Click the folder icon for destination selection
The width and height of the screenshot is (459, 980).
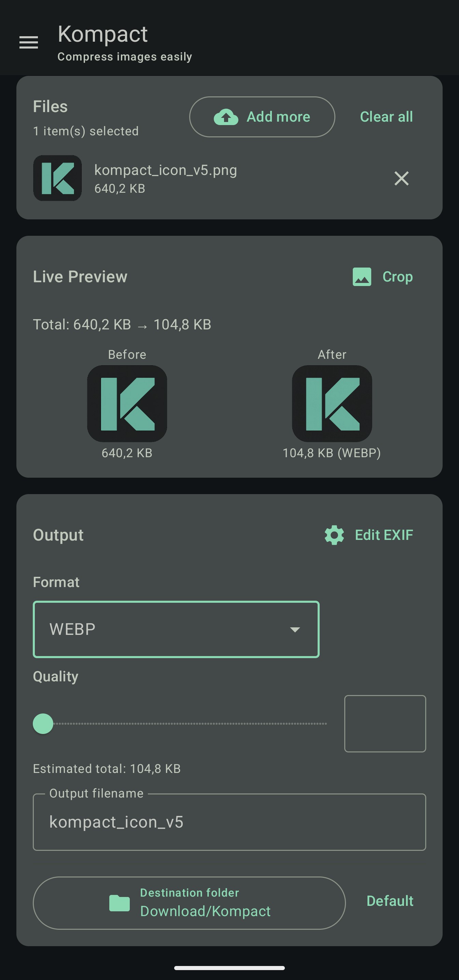120,903
